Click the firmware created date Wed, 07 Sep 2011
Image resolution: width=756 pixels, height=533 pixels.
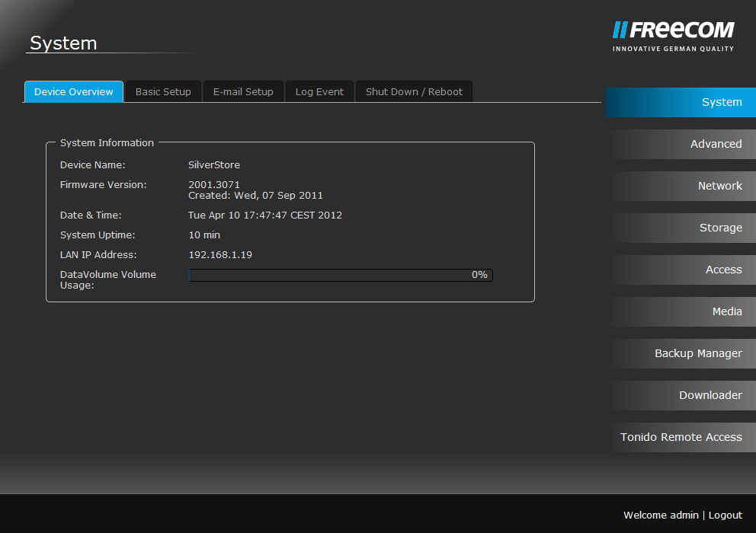point(279,196)
